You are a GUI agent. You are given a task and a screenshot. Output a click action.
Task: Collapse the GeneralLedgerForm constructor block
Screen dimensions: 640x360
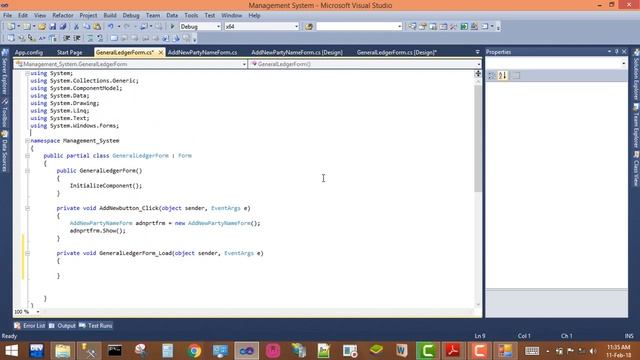(x=27, y=171)
